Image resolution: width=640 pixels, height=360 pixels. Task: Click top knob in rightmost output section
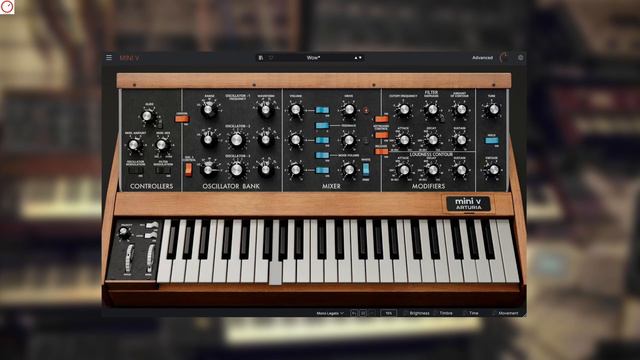coord(493,109)
